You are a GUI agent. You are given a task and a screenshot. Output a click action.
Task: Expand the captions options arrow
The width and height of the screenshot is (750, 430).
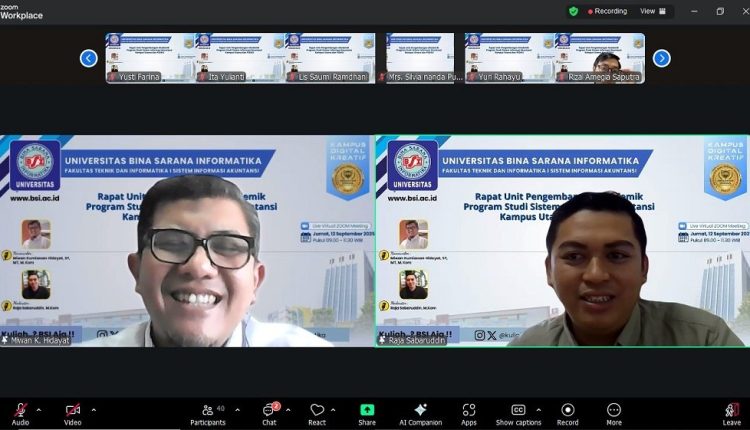pos(539,410)
